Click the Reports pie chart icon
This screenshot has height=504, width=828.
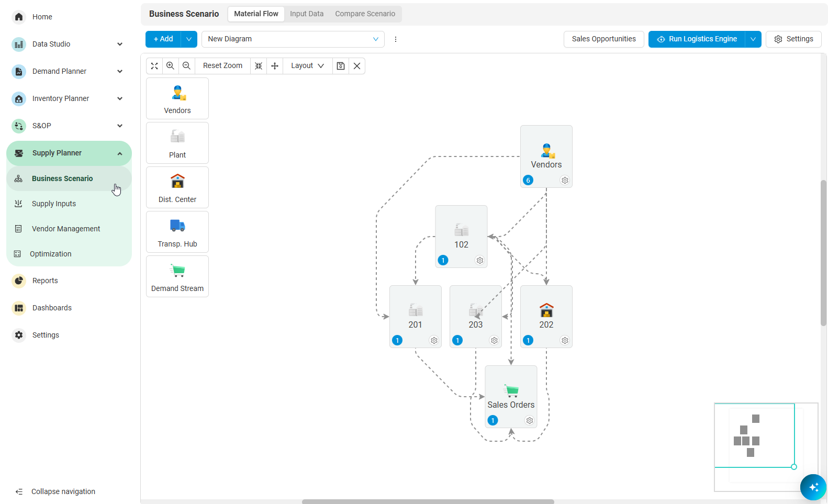click(19, 281)
